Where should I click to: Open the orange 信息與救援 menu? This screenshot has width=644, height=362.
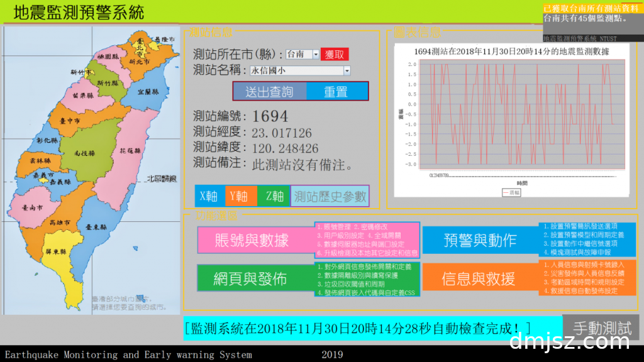coord(478,279)
